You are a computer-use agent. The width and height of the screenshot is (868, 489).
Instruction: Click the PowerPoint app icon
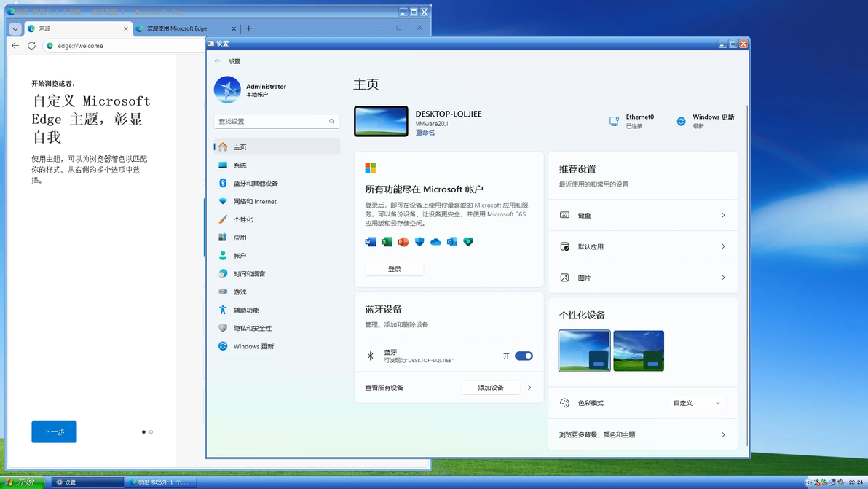click(x=403, y=242)
